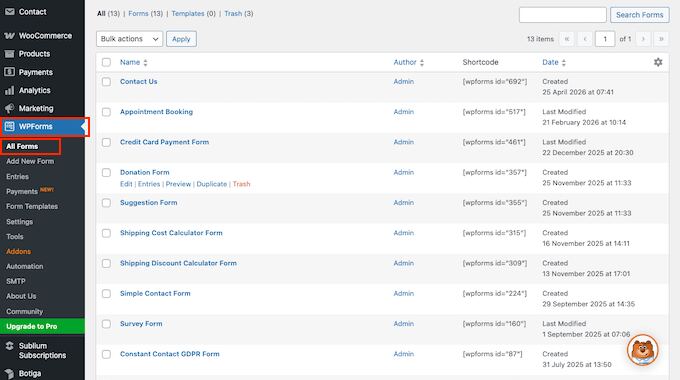Click Admin author for Appointment Booking

pyautogui.click(x=403, y=112)
